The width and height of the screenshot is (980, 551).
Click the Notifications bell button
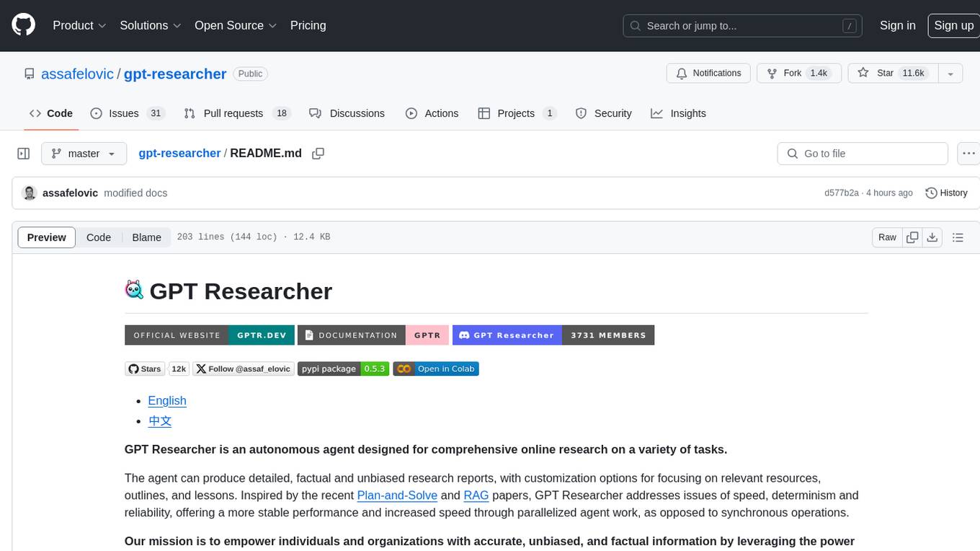point(708,74)
